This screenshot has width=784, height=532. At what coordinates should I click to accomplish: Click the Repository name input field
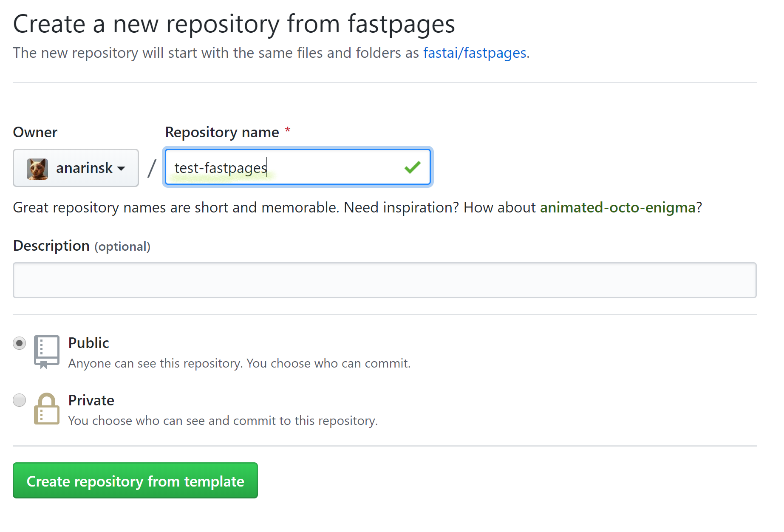click(x=297, y=167)
